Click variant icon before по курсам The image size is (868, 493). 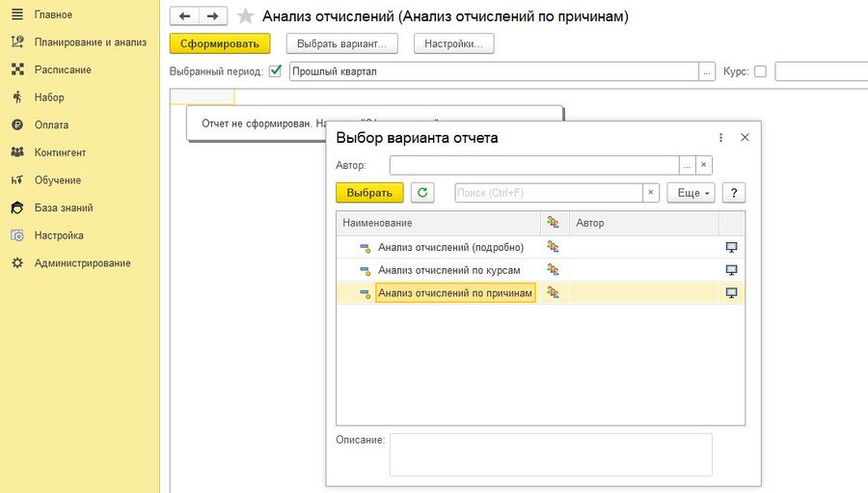366,271
